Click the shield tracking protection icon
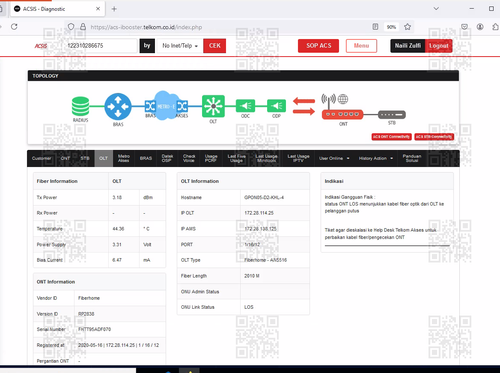The image size is (500, 373). click(x=71, y=27)
